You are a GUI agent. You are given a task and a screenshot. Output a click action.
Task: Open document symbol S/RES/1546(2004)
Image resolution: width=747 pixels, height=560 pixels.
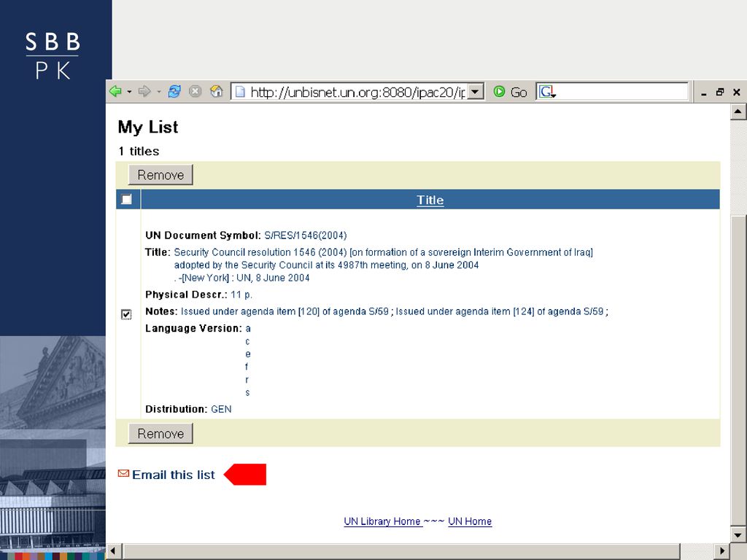coord(306,236)
